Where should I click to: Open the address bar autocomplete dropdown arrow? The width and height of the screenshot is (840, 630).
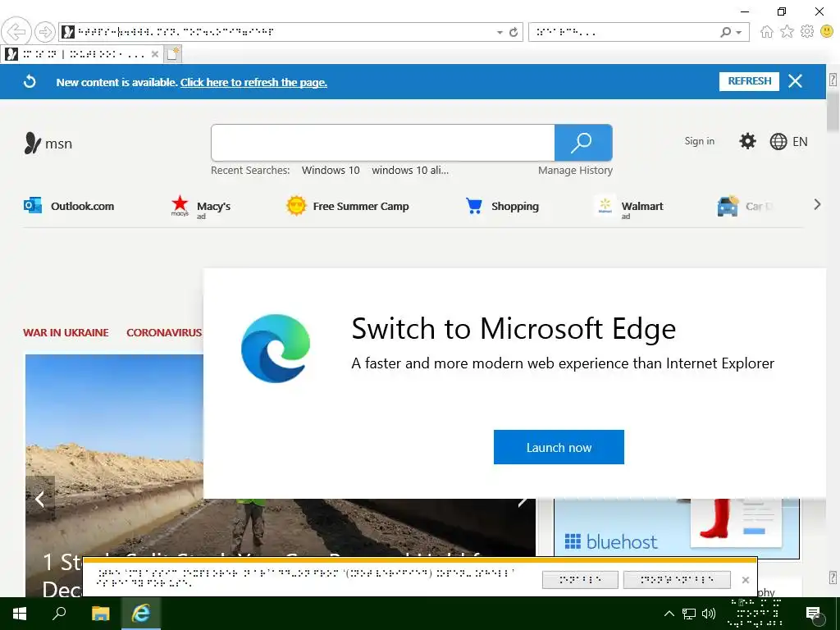(500, 33)
